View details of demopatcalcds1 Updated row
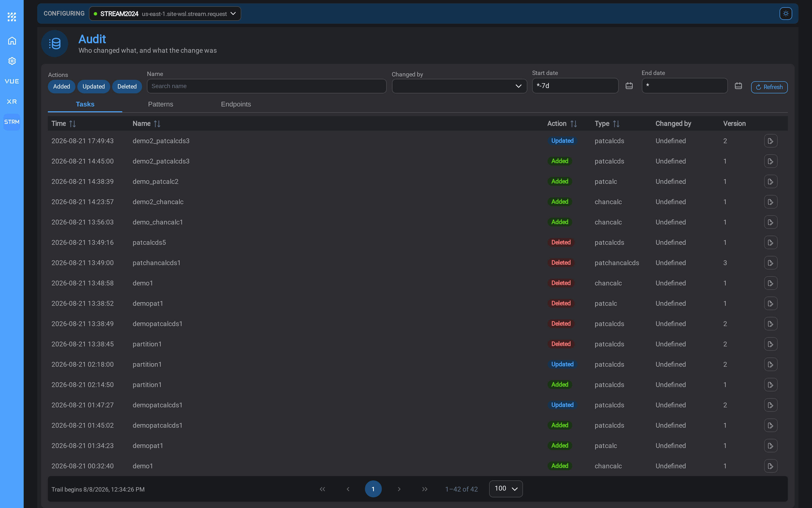The height and width of the screenshot is (508, 812). tap(771, 405)
